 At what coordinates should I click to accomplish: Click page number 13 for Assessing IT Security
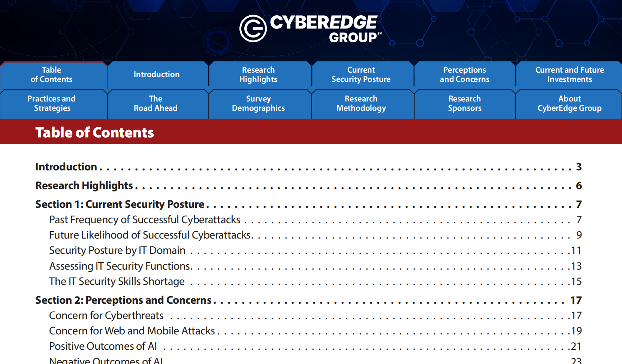tap(576, 266)
